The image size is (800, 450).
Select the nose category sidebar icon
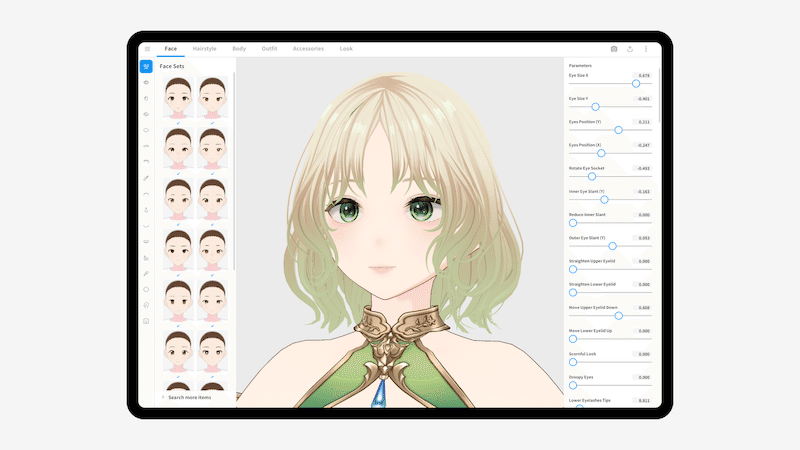[x=146, y=210]
